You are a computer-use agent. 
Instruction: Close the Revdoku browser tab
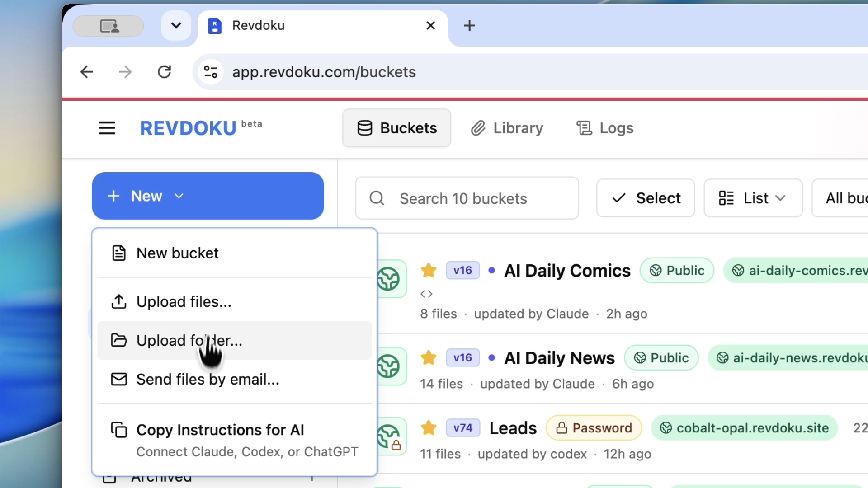click(x=430, y=25)
